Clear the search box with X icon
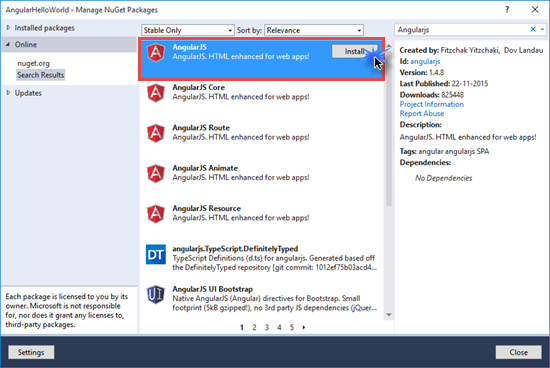This screenshot has width=550, height=368. 533,29
